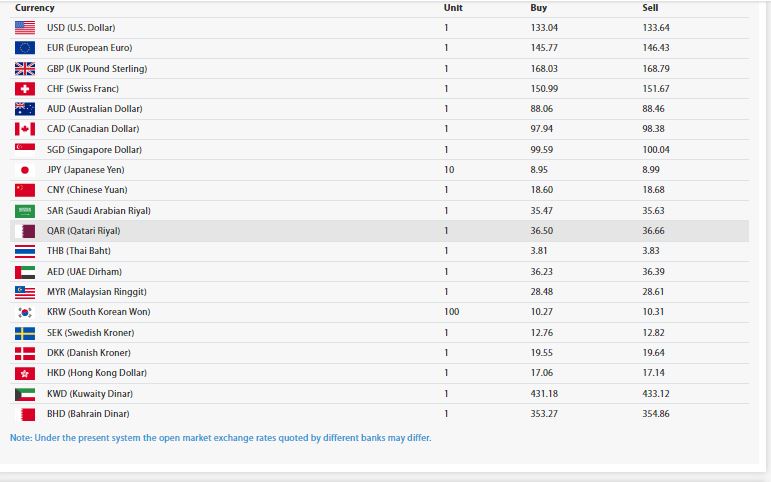Click the Sell column header
The height and width of the screenshot is (482, 771).
650,8
